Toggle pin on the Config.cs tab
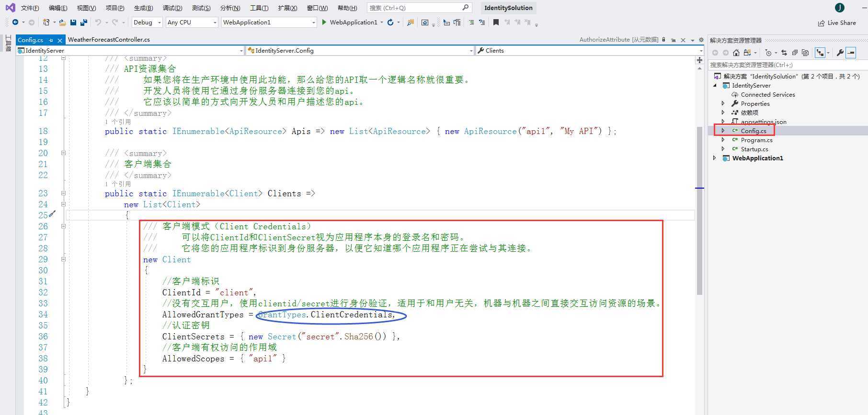Viewport: 868px width, 415px height. [x=51, y=40]
